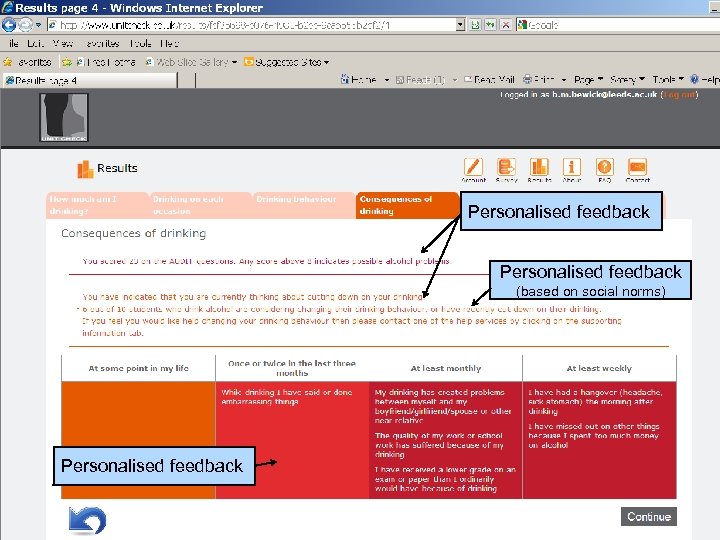Image resolution: width=720 pixels, height=540 pixels.
Task: Open the Edit menu
Action: point(35,44)
